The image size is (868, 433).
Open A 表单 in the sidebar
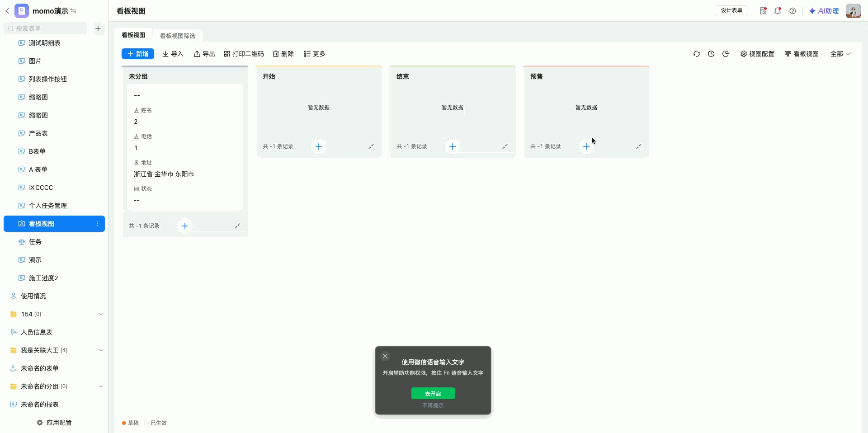point(54,169)
